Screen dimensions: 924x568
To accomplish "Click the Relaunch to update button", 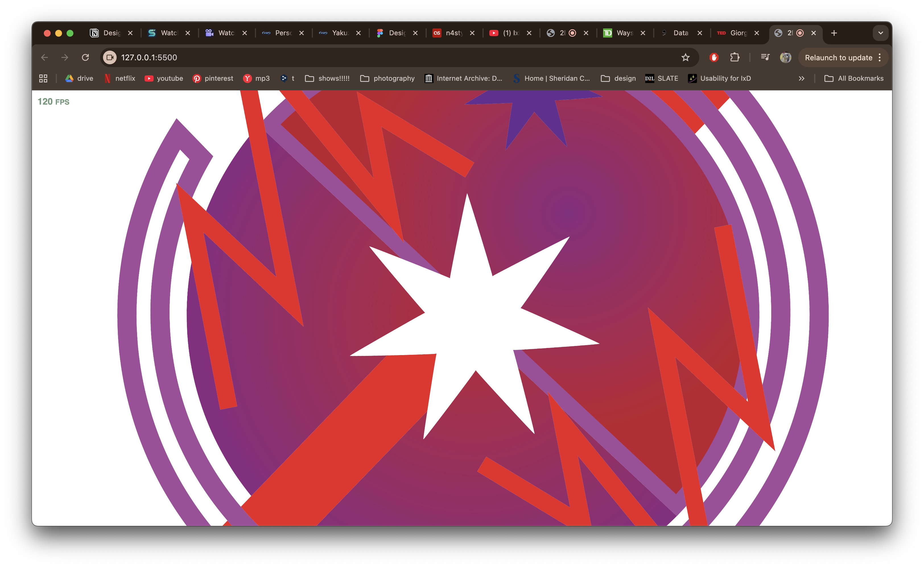I will tap(838, 57).
